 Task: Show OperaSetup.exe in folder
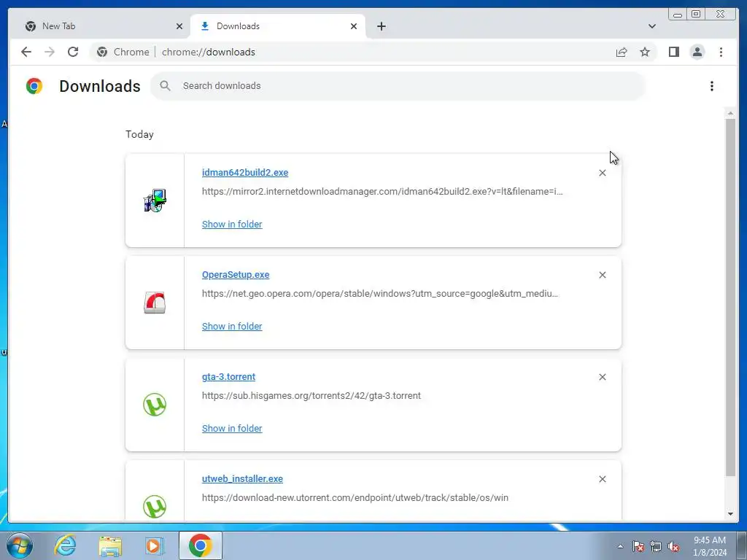pos(232,326)
